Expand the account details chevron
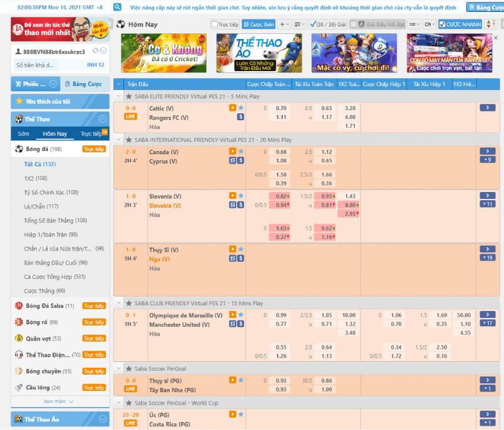This screenshot has width=504, height=430. pos(103,51)
